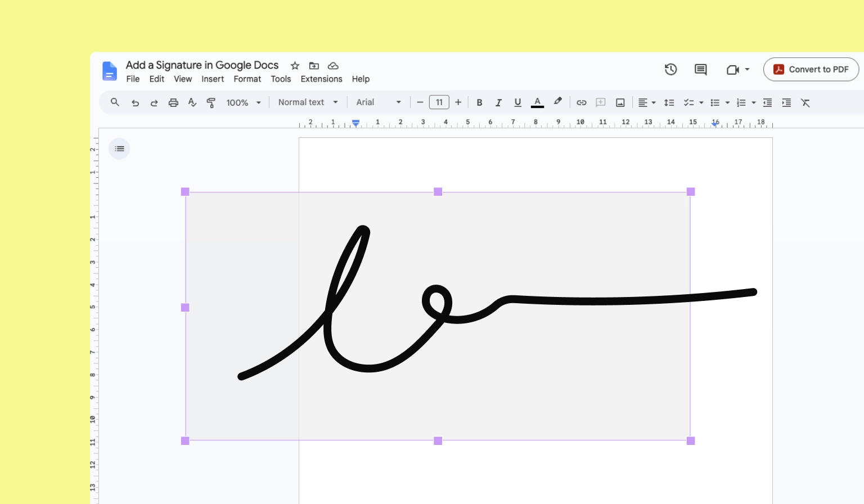Click the Convert to PDF button
This screenshot has width=864, height=504.
(811, 69)
